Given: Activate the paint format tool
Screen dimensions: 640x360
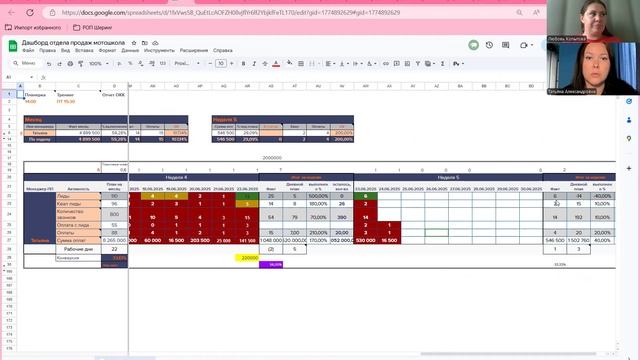Looking at the screenshot, I should point(81,64).
